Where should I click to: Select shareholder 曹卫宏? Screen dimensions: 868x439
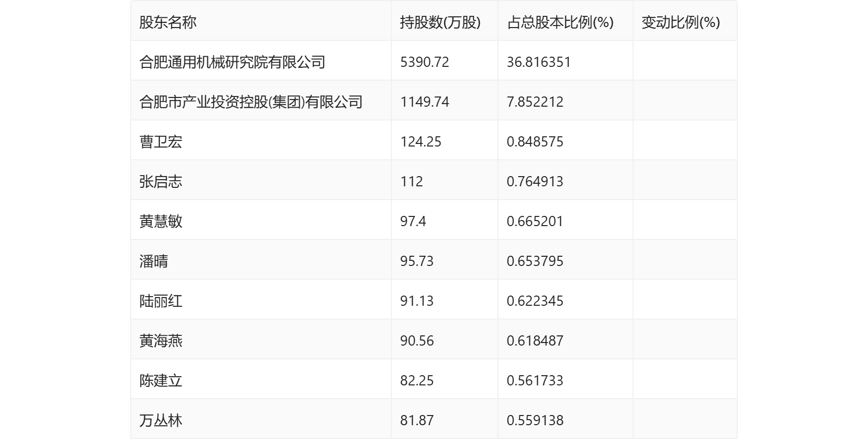[161, 142]
